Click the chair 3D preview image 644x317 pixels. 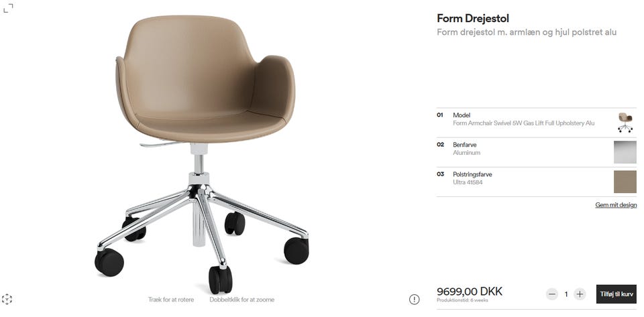click(202, 154)
